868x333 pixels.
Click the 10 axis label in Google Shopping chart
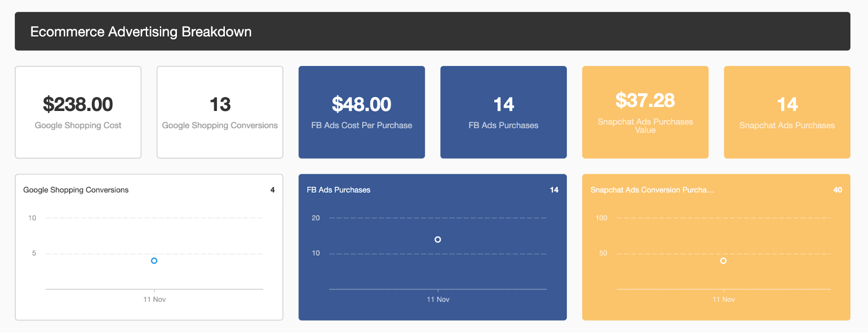32,218
